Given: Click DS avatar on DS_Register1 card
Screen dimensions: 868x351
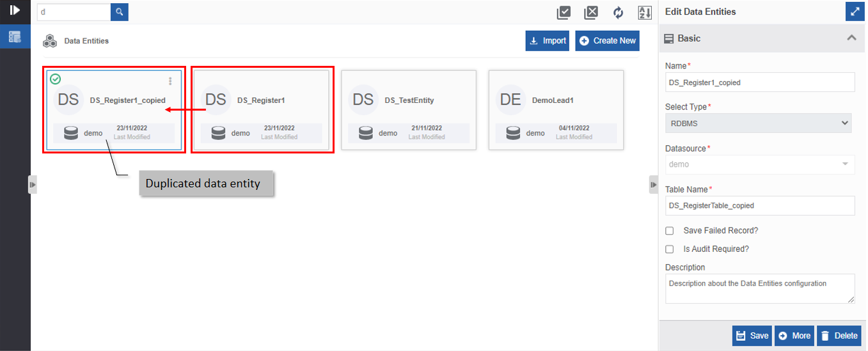Looking at the screenshot, I should [216, 100].
